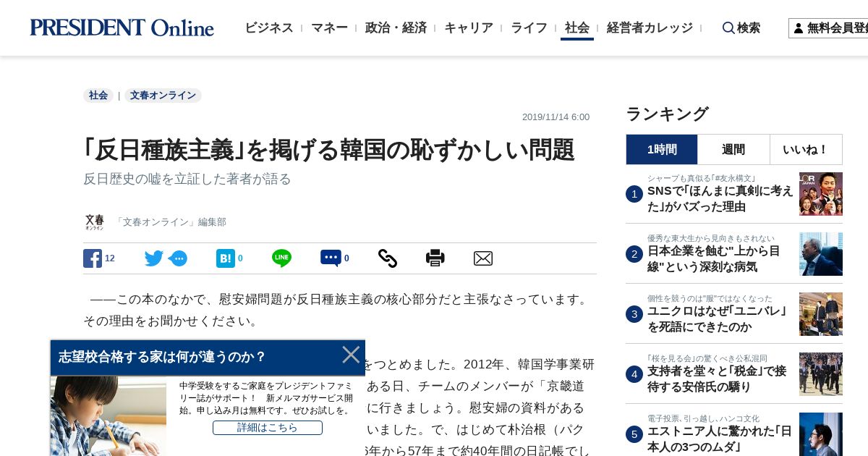Open ranking 1 article SNSで「ほんまに真剣に考えた」
The height and width of the screenshot is (456, 868).
[720, 199]
